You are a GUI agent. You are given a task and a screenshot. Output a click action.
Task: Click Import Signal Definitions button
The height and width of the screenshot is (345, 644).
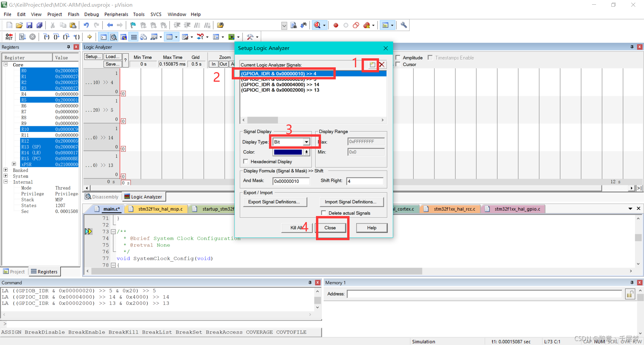352,202
